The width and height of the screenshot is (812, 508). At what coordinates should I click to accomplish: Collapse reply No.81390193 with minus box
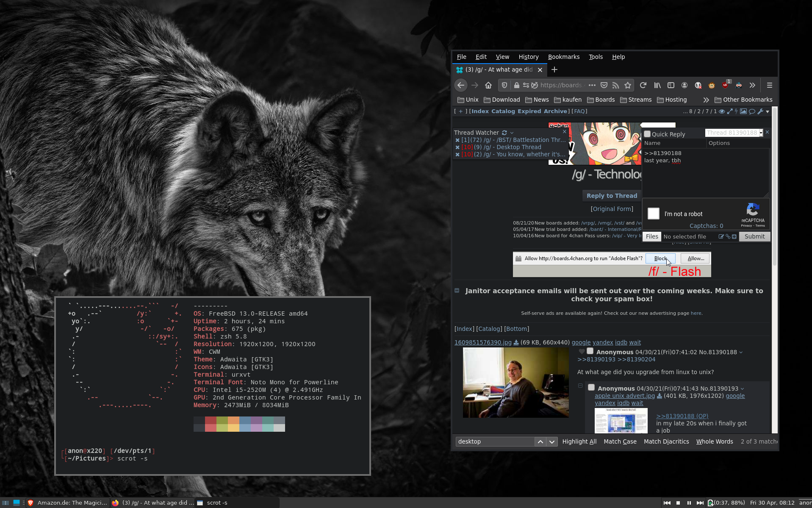point(580,386)
